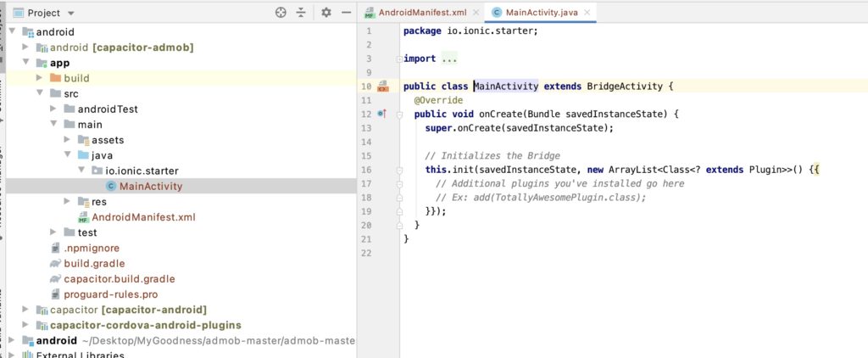Expand the build folder
Image resolution: width=868 pixels, height=358 pixels.
[x=39, y=78]
